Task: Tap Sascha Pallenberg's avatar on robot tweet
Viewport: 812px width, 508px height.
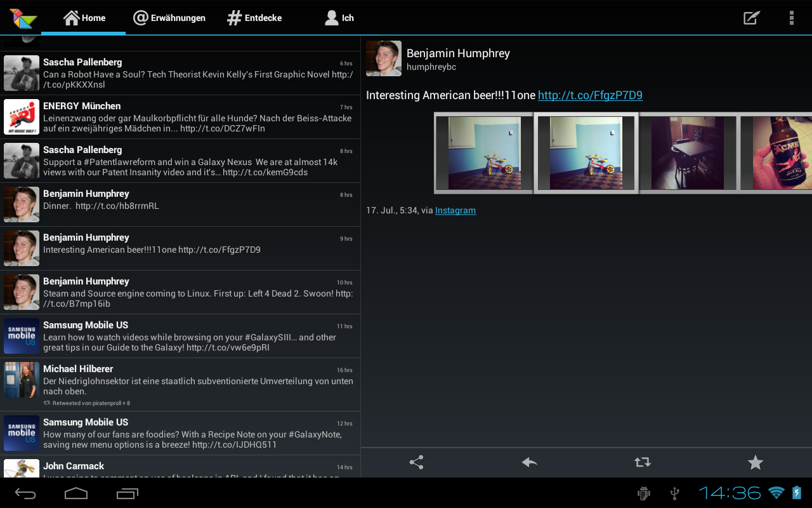Action: (22, 73)
